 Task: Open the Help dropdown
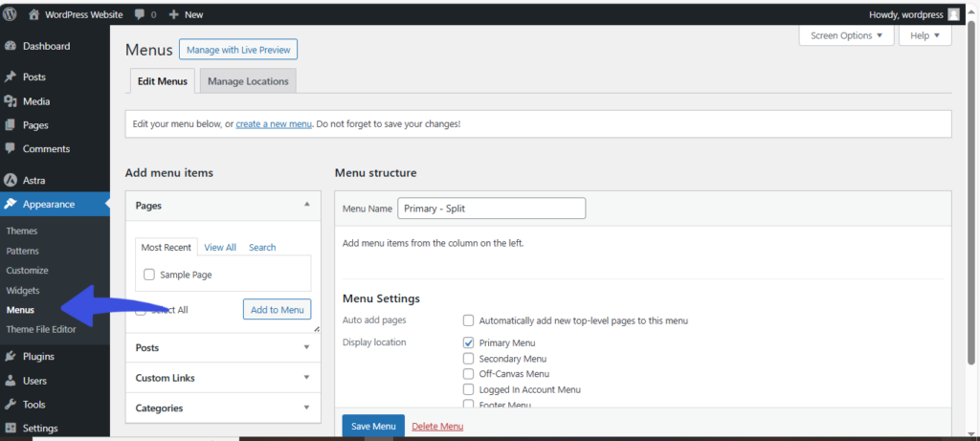[925, 35]
